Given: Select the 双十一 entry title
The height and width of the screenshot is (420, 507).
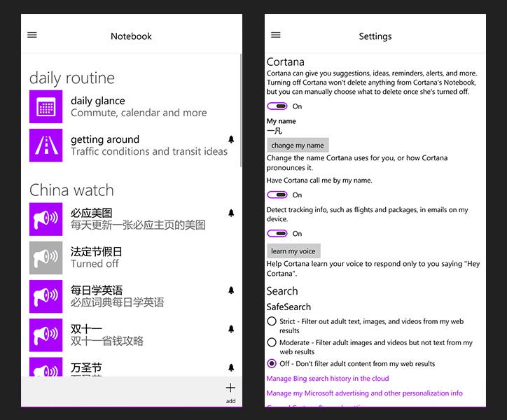Looking at the screenshot, I should click(x=86, y=329).
